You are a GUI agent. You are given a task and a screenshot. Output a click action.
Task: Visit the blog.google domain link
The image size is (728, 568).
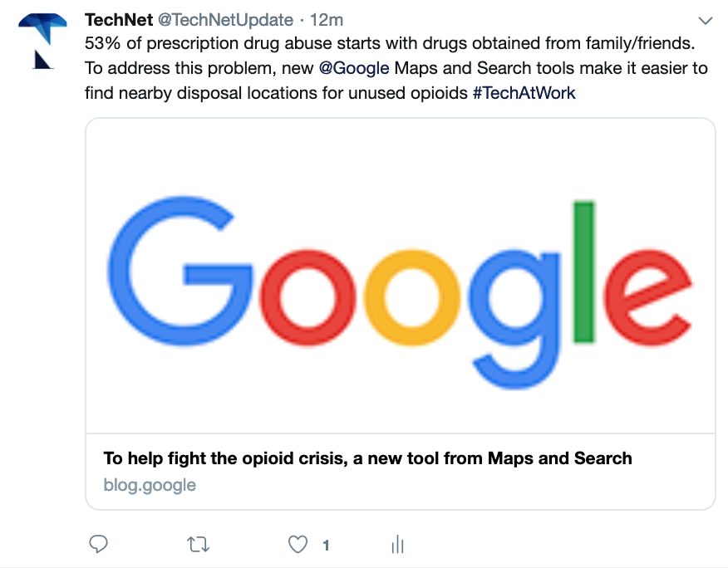tap(150, 485)
